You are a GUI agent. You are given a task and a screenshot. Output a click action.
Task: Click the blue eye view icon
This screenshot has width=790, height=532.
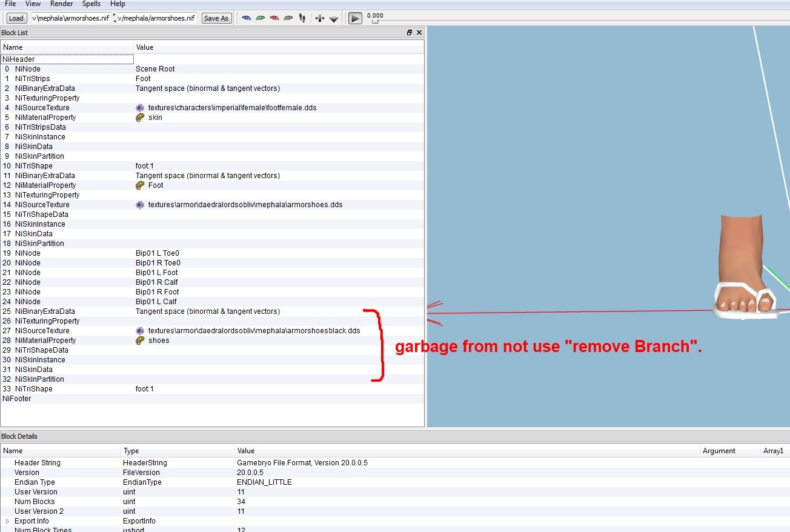point(247,18)
